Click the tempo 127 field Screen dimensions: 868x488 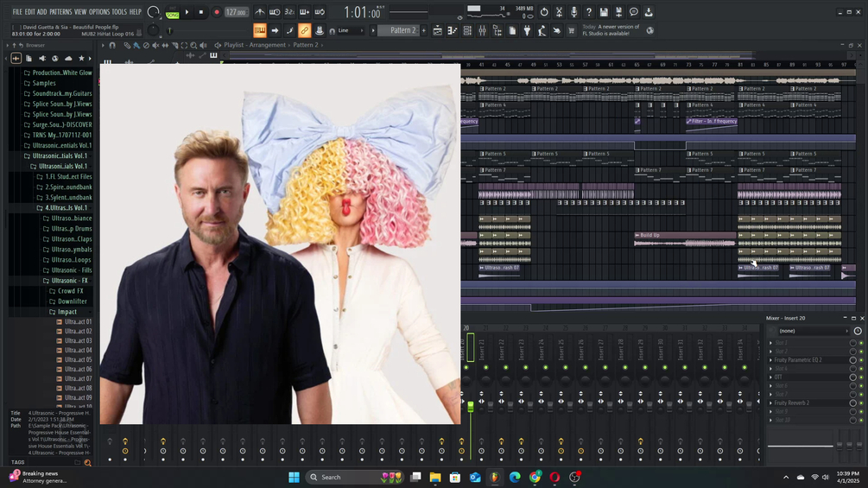point(236,12)
